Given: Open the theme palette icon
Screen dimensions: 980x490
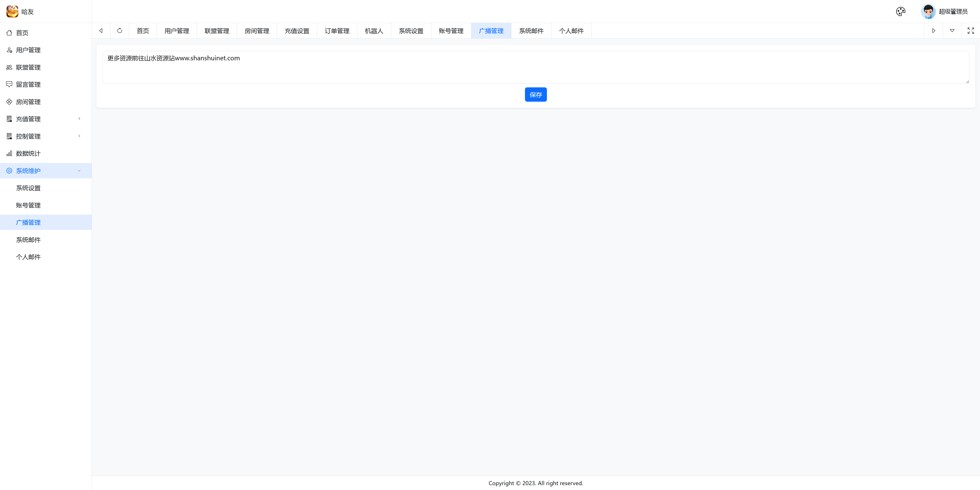Looking at the screenshot, I should pyautogui.click(x=900, y=11).
